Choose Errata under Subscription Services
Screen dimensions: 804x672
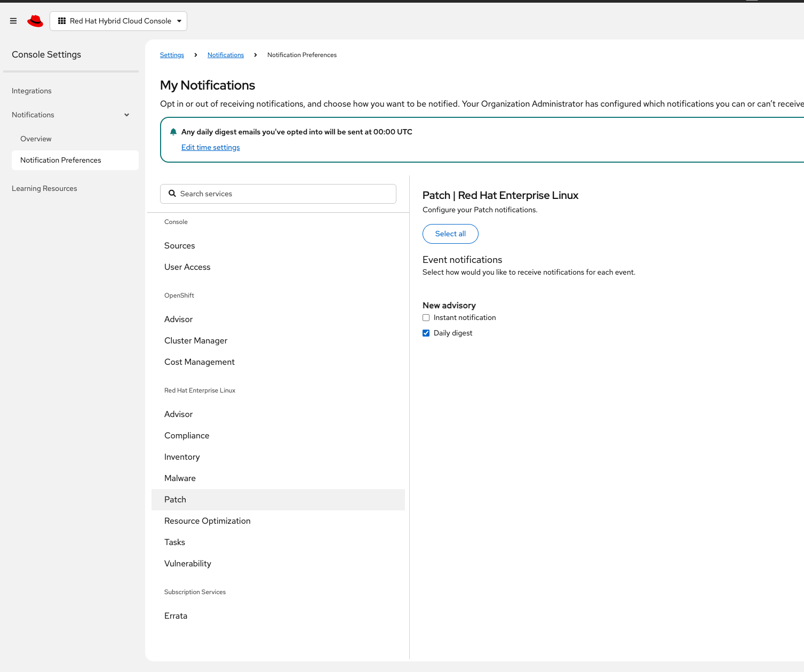176,616
